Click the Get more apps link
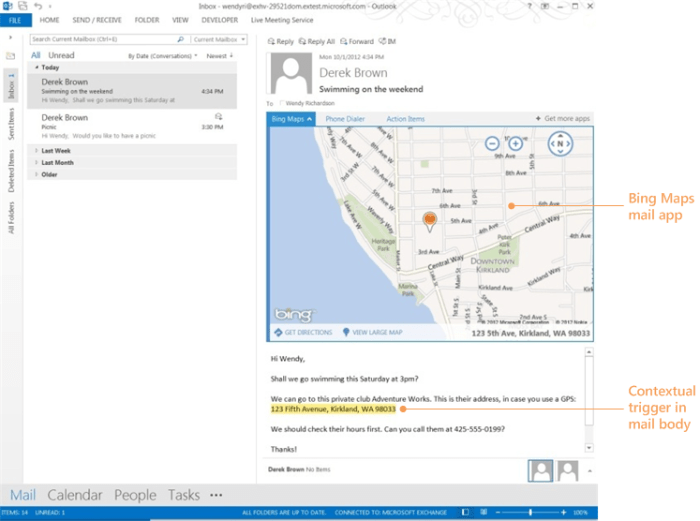This screenshot has width=700, height=521. pyautogui.click(x=563, y=119)
